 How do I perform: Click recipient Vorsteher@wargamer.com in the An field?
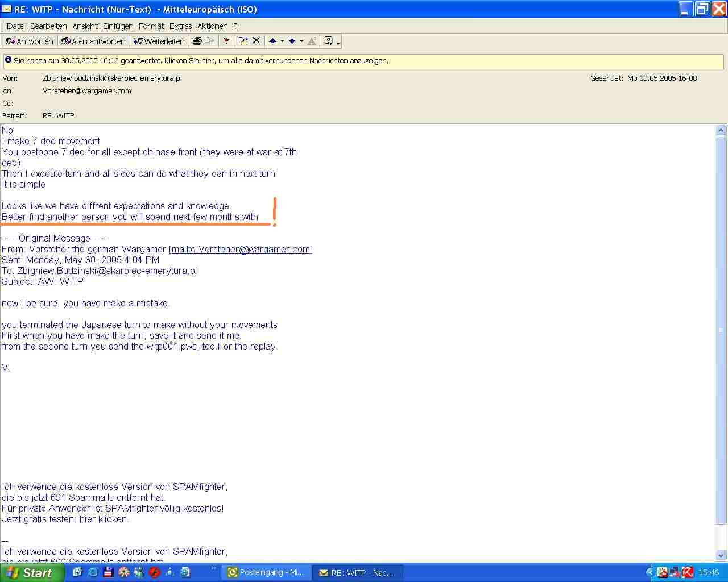[x=87, y=91]
